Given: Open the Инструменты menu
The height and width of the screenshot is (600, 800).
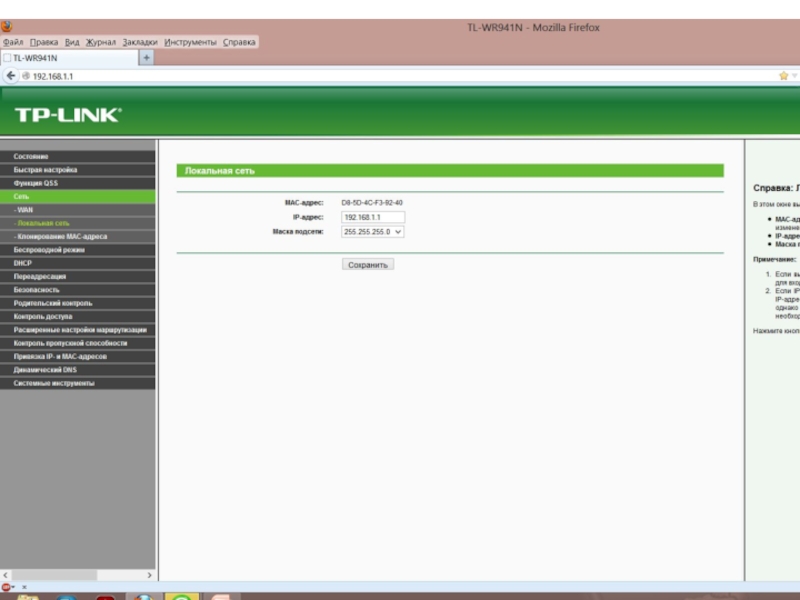Looking at the screenshot, I should (190, 42).
